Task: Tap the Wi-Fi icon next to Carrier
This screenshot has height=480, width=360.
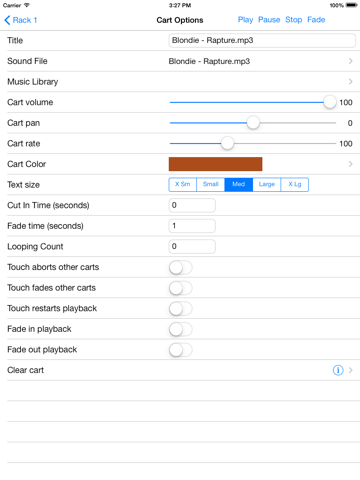Action: (x=27, y=5)
